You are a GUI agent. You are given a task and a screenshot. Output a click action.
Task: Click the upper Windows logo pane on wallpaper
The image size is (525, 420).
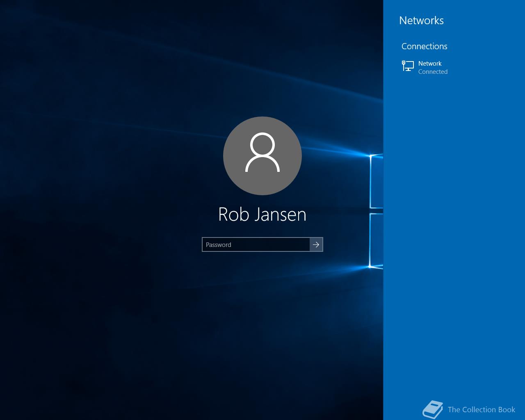tap(377, 181)
